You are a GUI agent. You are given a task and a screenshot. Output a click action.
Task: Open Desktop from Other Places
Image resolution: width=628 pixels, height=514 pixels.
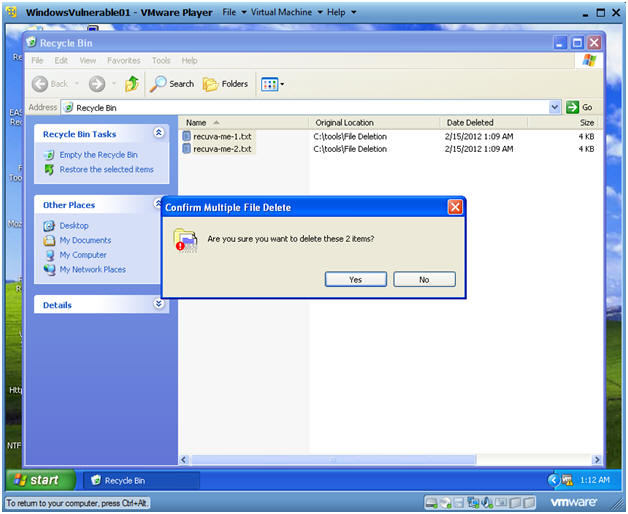pyautogui.click(x=74, y=226)
